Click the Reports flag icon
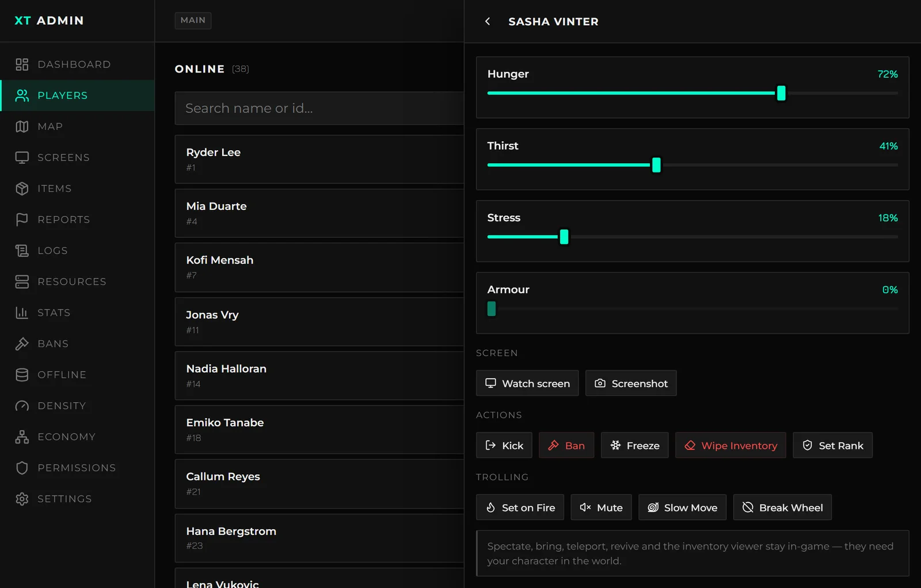This screenshot has height=588, width=921. (22, 220)
